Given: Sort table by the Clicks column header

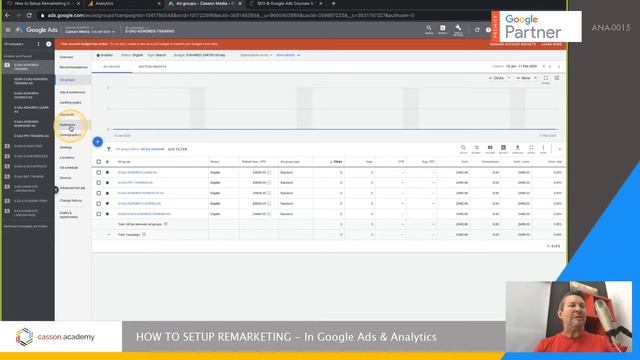Looking at the screenshot, I should click(x=336, y=162).
